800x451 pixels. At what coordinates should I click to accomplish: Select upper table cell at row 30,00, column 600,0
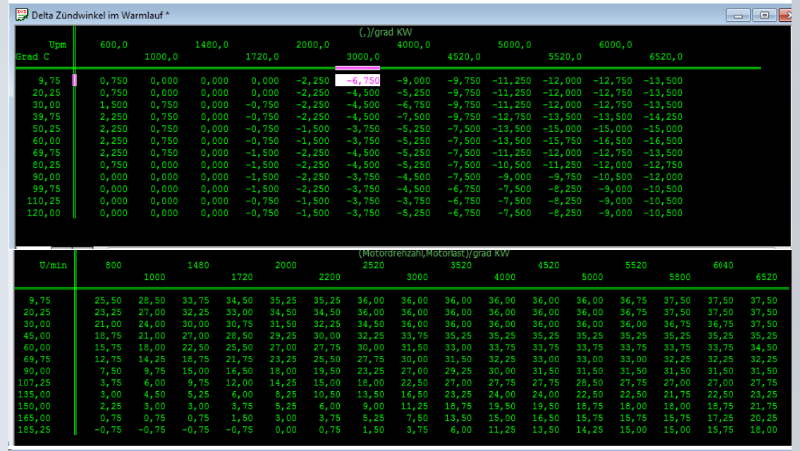coord(113,104)
